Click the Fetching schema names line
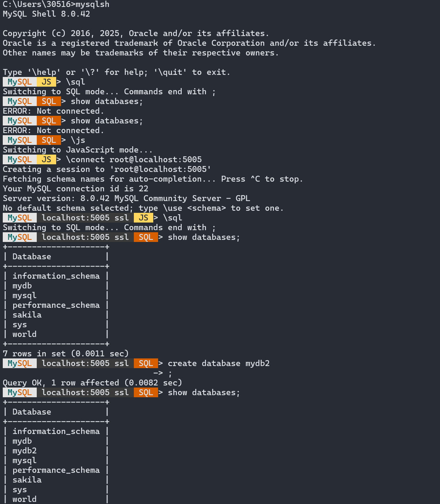 [153, 179]
